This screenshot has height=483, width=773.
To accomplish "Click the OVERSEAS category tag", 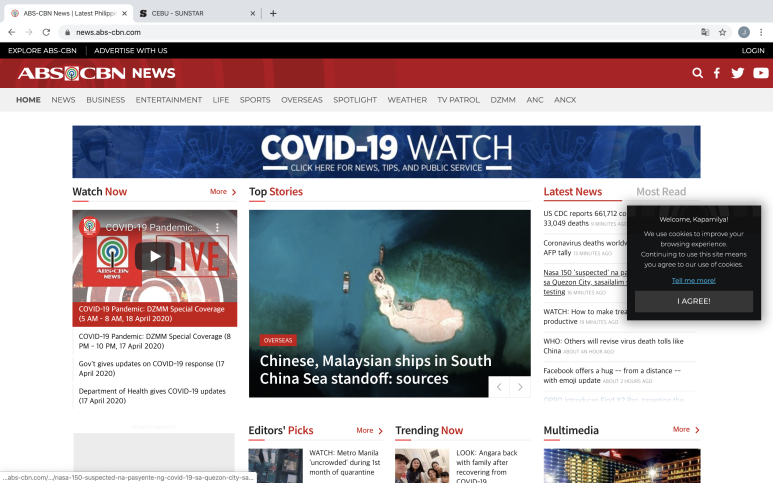I will pos(278,340).
